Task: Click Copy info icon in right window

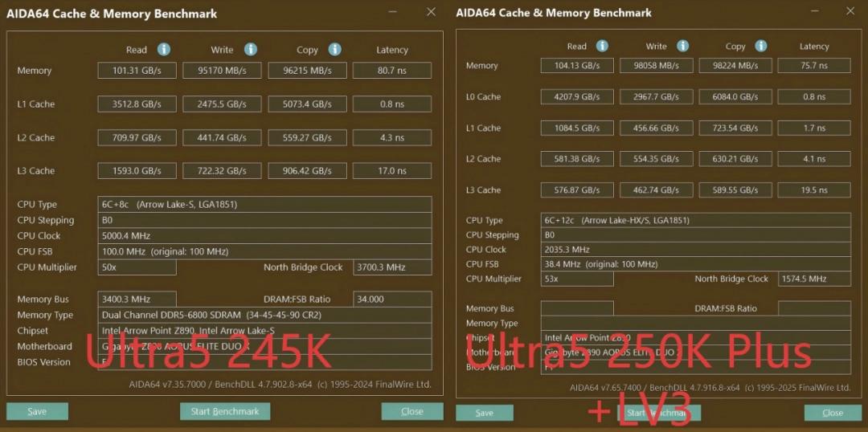Action: [x=762, y=46]
